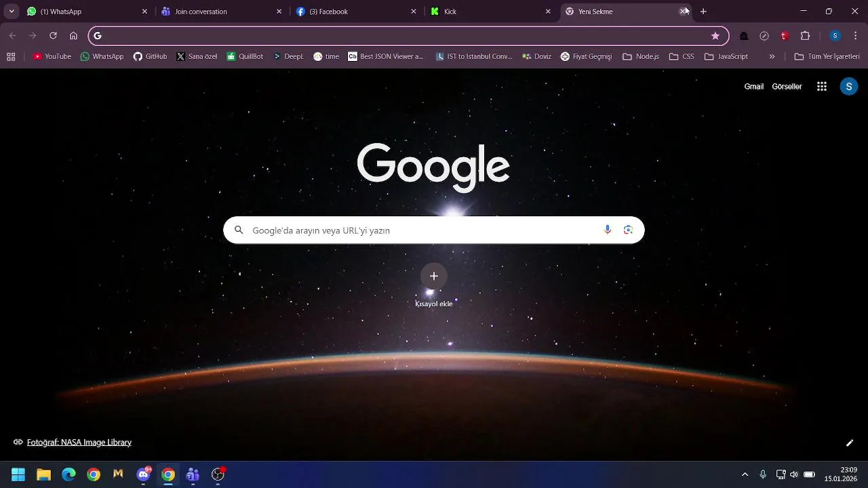Close the (3) Facebook tab
The image size is (868, 488).
pos(414,12)
